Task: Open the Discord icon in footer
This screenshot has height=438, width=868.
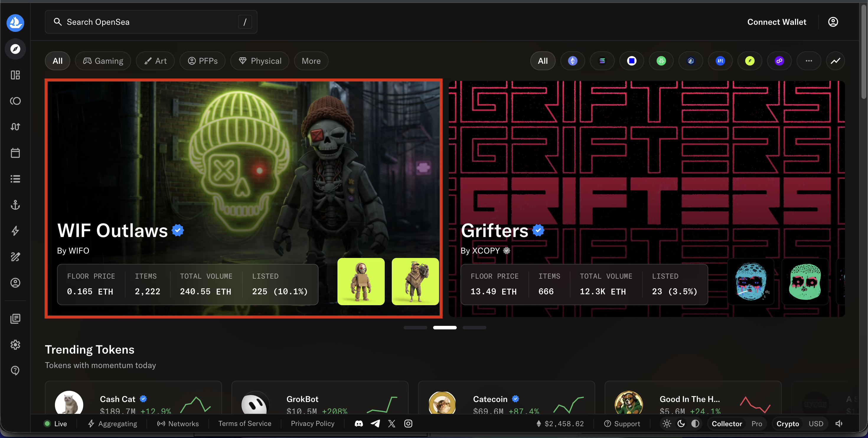Action: 359,424
